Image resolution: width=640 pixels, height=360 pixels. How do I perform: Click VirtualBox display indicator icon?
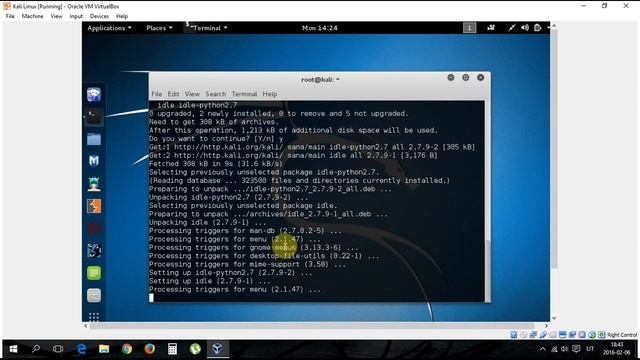pos(562,335)
